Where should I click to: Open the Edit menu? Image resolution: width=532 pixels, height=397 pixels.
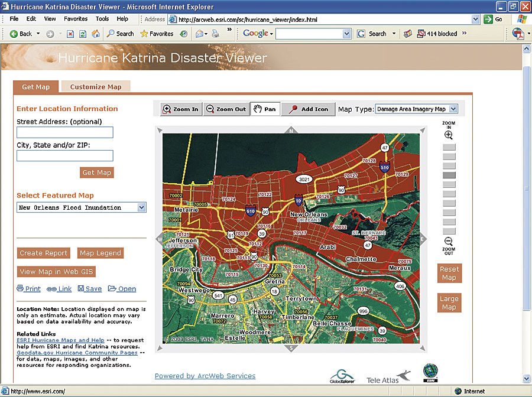click(31, 19)
